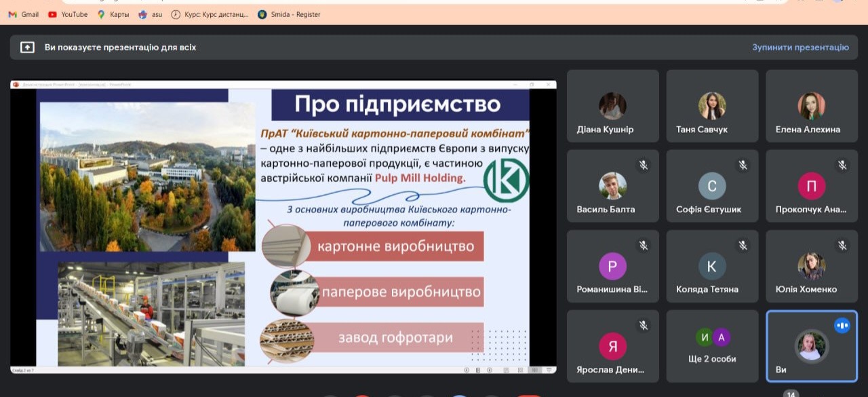Click Василь Балта profile photo
This screenshot has height=397, width=868.
pos(612,186)
